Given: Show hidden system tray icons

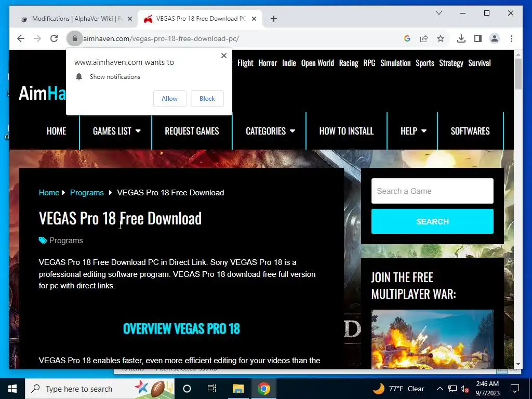Looking at the screenshot, I should click(x=440, y=389).
